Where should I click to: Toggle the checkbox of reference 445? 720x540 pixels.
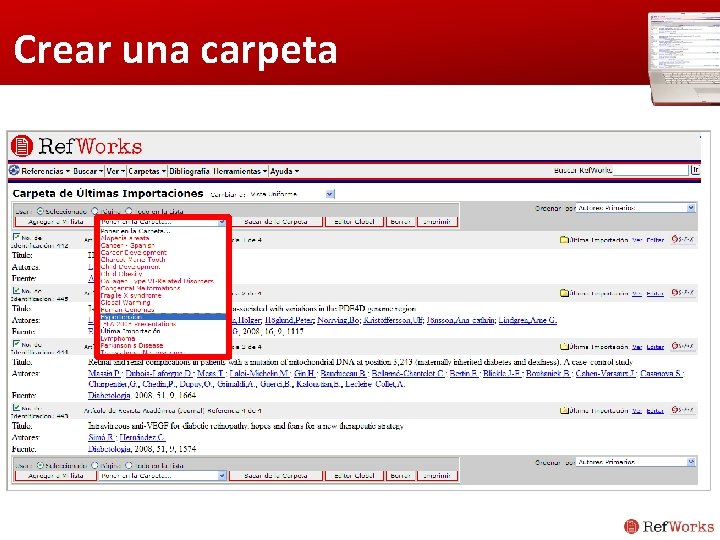(17, 290)
